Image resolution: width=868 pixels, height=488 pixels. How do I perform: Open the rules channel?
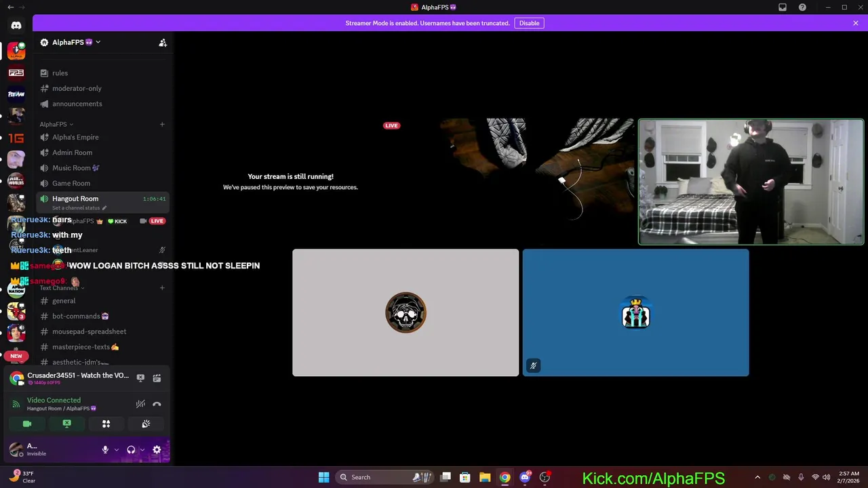(x=60, y=73)
